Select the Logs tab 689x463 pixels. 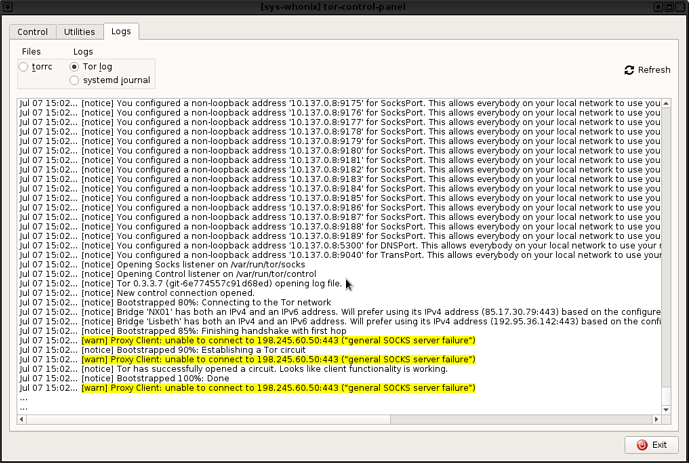[x=120, y=32]
